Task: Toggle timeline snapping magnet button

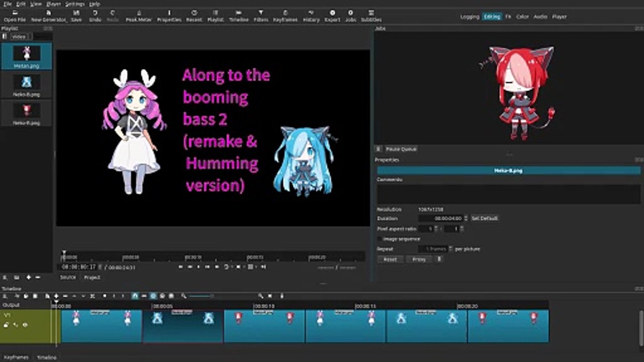Action: [135, 296]
